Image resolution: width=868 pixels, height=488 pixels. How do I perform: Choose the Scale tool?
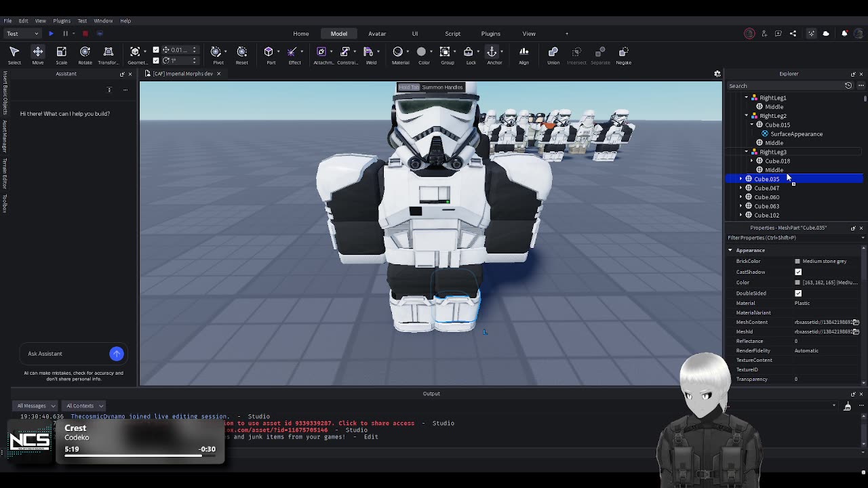click(61, 56)
